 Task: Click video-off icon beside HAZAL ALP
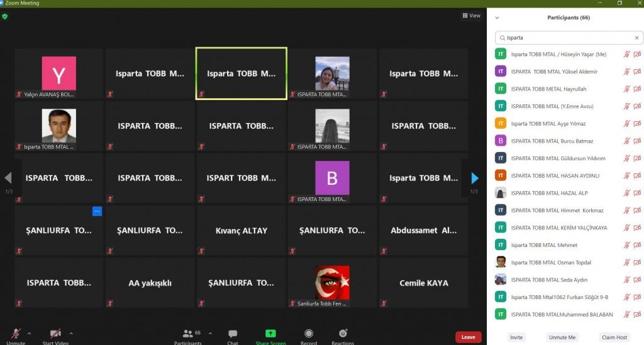637,193
